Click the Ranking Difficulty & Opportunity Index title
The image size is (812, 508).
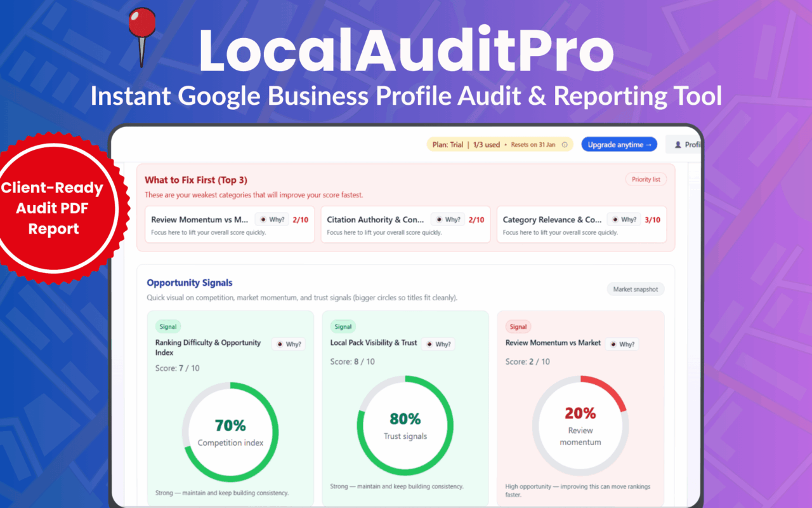[x=208, y=347]
